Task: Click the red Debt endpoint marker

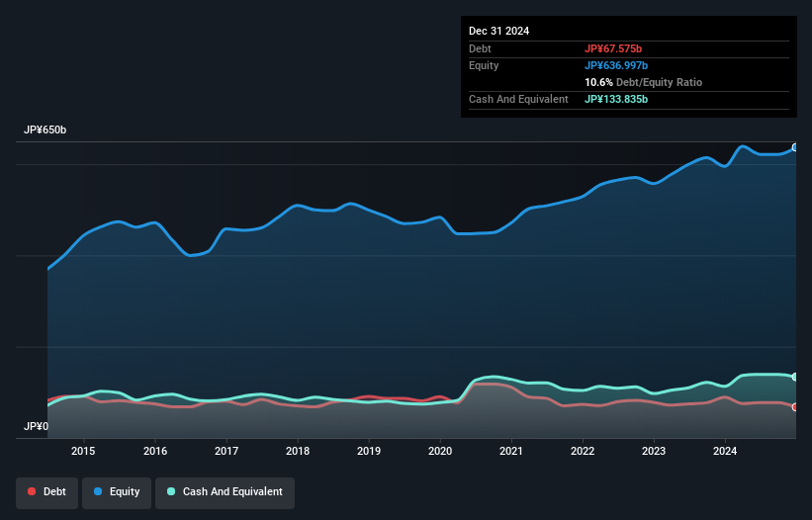Action: tap(795, 407)
